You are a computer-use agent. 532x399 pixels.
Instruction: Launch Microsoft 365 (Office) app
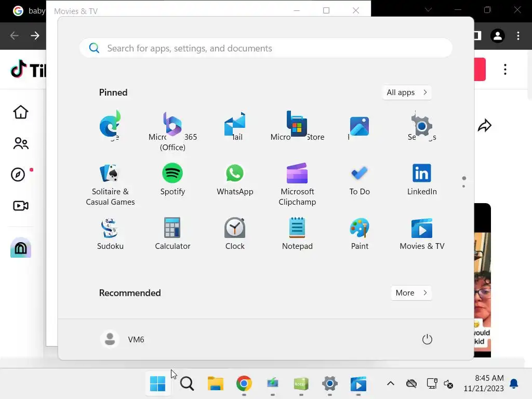pos(172,130)
